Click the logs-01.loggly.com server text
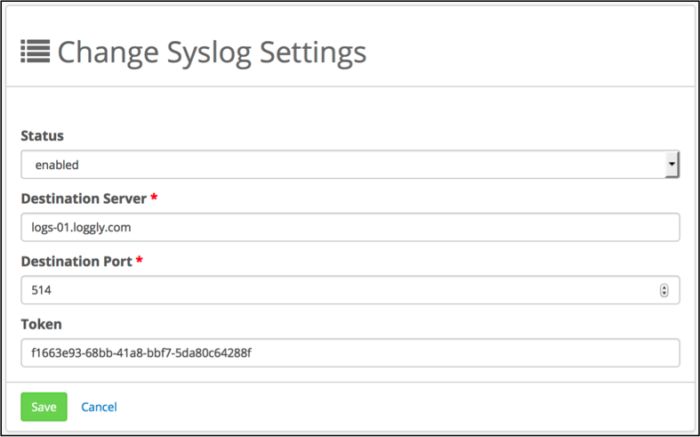Screen dimensions: 700x437 coord(82,228)
